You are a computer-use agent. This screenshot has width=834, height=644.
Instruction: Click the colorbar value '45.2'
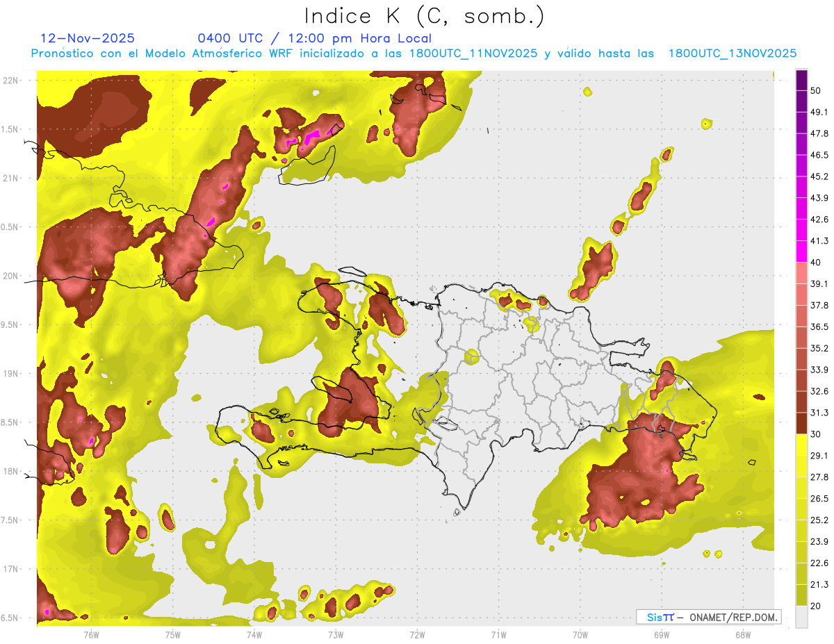pos(820,176)
